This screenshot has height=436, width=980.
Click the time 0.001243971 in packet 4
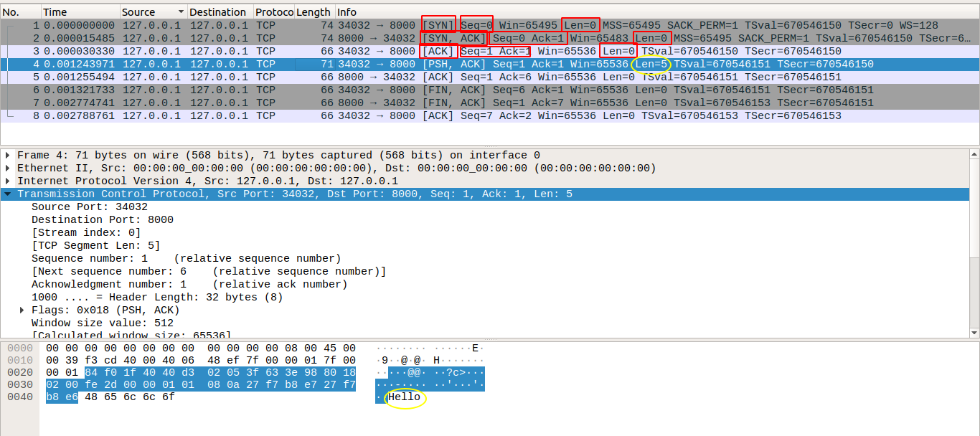point(79,64)
